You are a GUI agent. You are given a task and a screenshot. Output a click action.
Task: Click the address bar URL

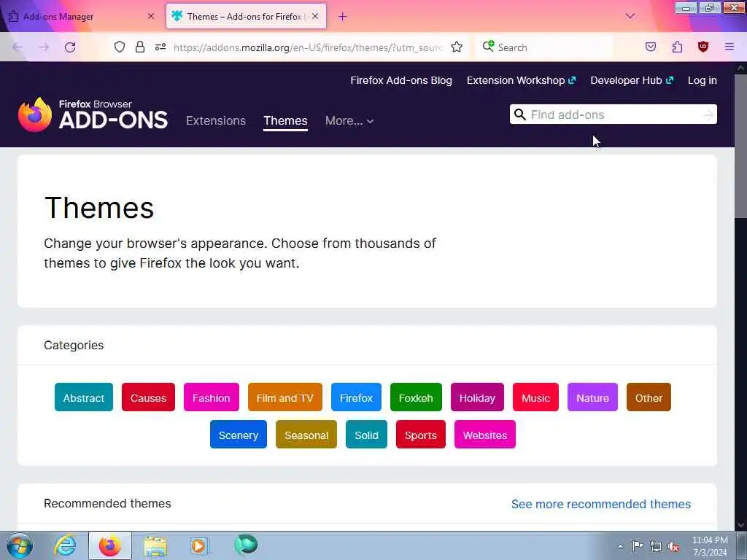pos(308,47)
